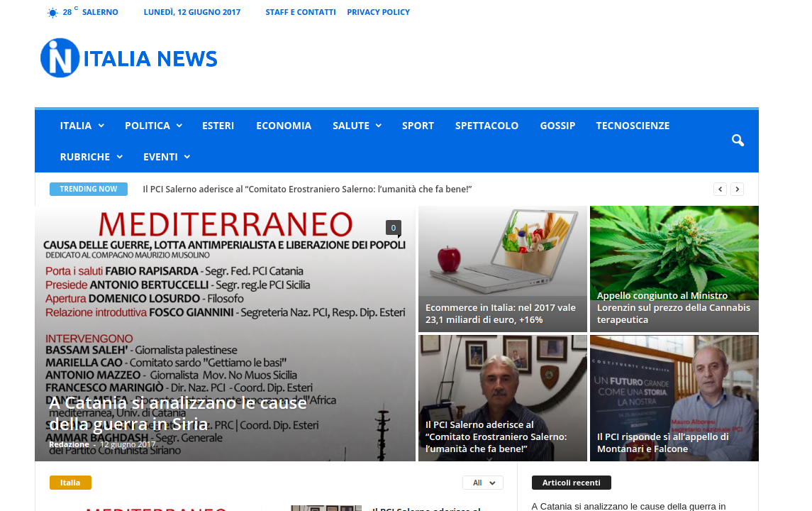Open the ESTERI section
The width and height of the screenshot is (812, 511).
tap(218, 126)
